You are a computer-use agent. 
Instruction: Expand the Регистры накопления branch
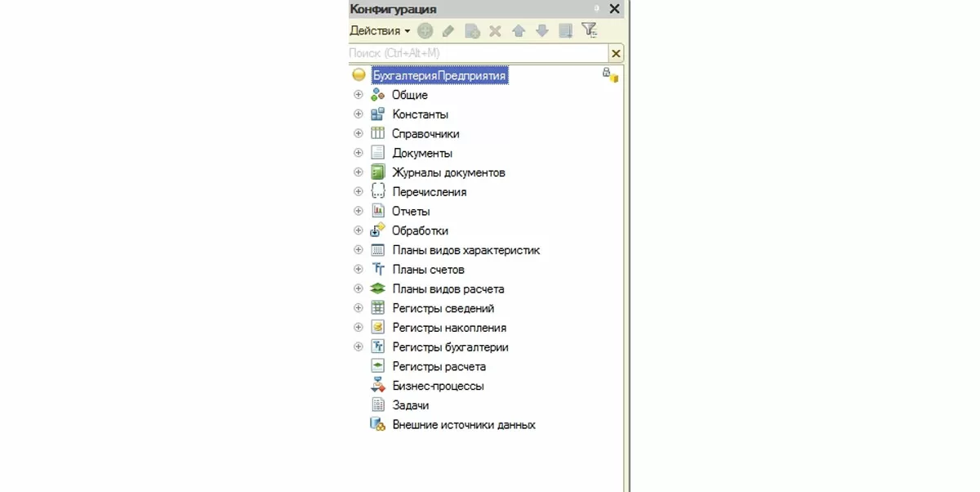point(358,327)
